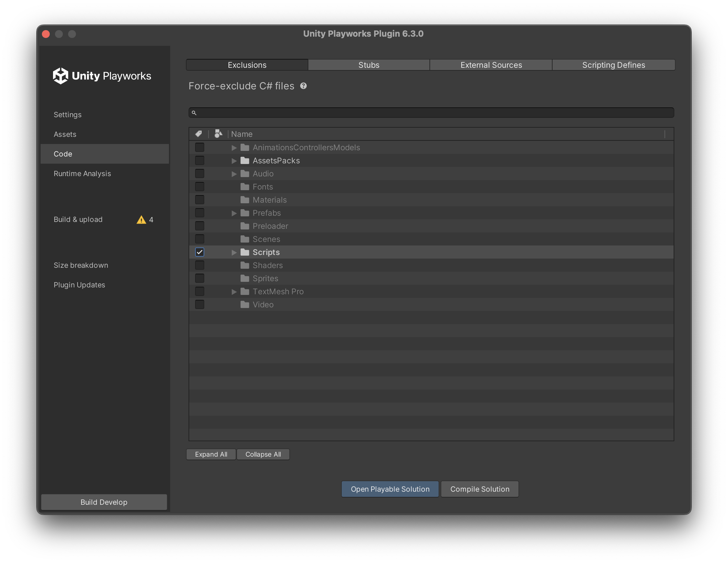Viewport: 728px width, 563px height.
Task: Tick the Fonts folder checkbox
Action: click(200, 187)
